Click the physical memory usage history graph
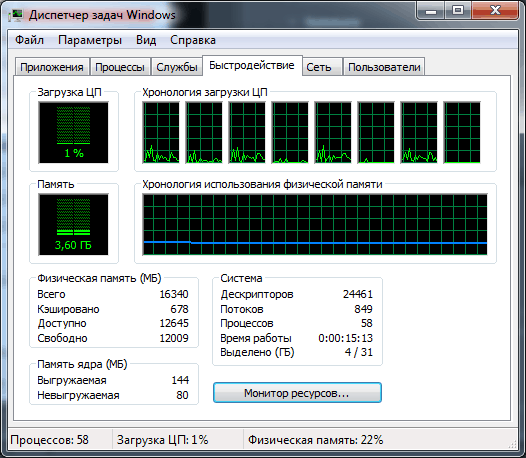Image resolution: width=526 pixels, height=458 pixels. pyautogui.click(x=315, y=224)
